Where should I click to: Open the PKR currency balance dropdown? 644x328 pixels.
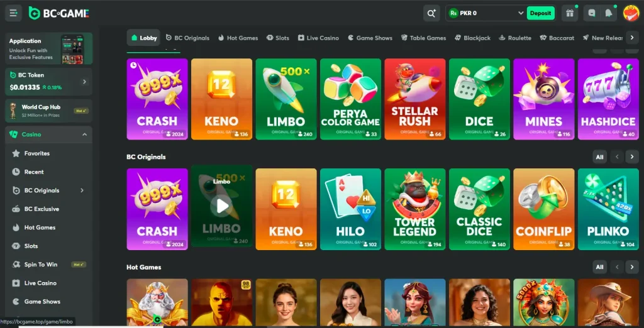click(486, 13)
